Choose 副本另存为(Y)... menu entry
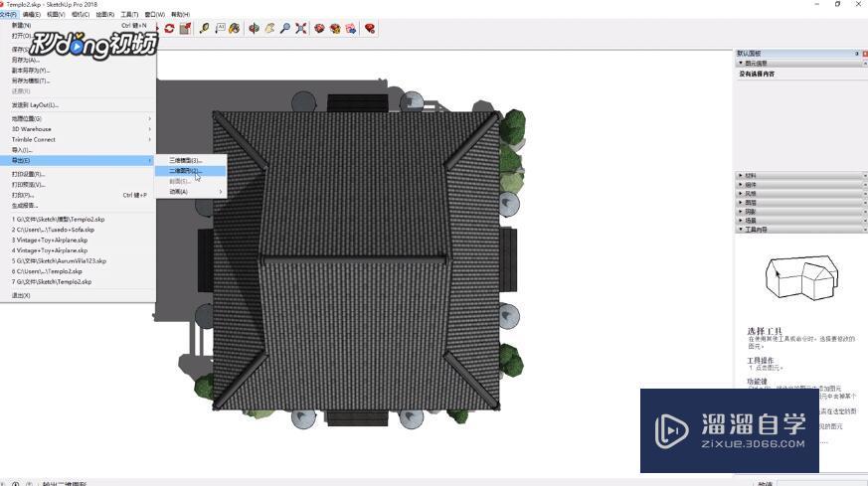The image size is (868, 486). (79, 71)
